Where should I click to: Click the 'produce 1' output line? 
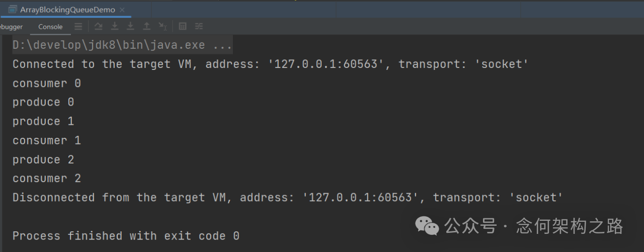coord(43,121)
